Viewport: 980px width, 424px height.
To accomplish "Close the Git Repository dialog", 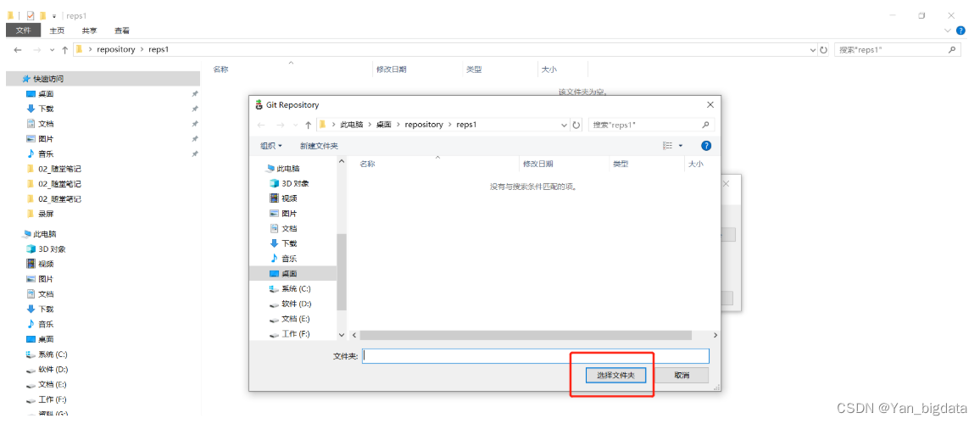I will pyautogui.click(x=710, y=104).
